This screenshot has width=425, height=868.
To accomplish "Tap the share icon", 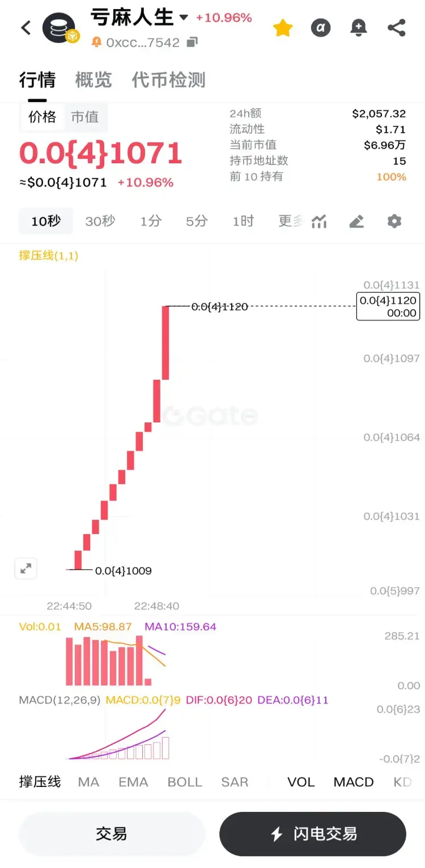I will (397, 28).
